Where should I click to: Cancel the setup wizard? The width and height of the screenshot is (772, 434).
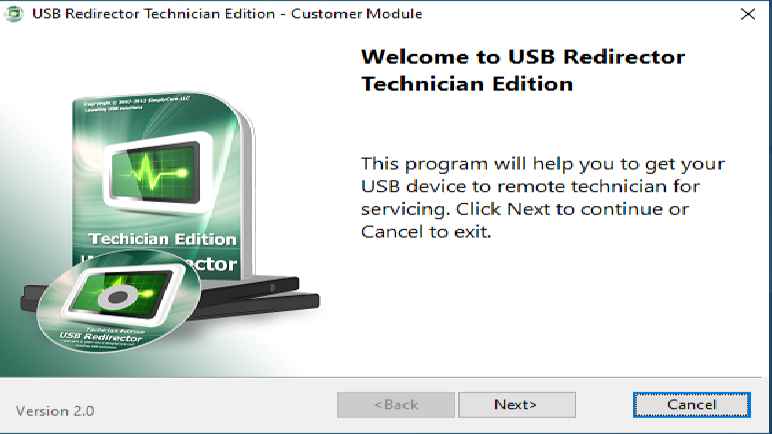point(692,405)
